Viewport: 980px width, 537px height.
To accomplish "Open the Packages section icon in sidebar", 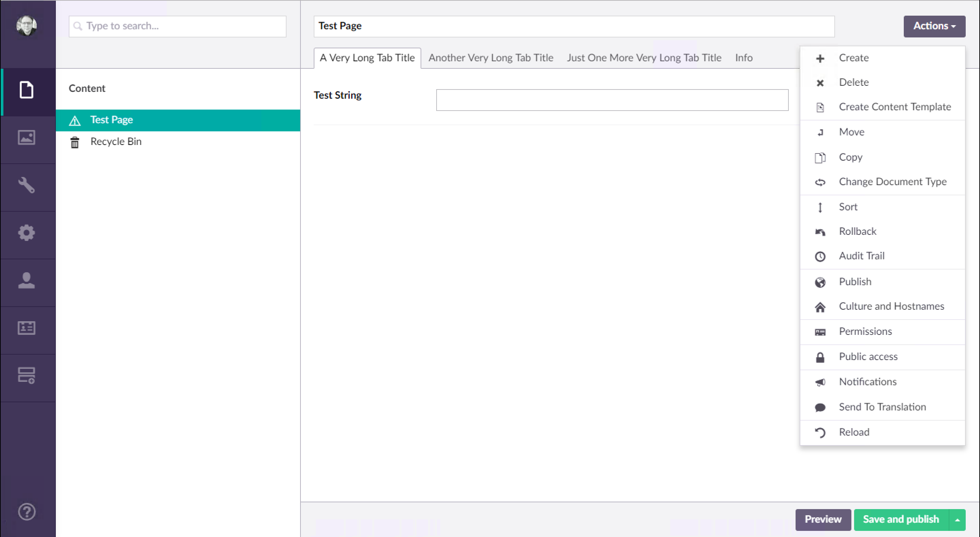I will click(27, 375).
